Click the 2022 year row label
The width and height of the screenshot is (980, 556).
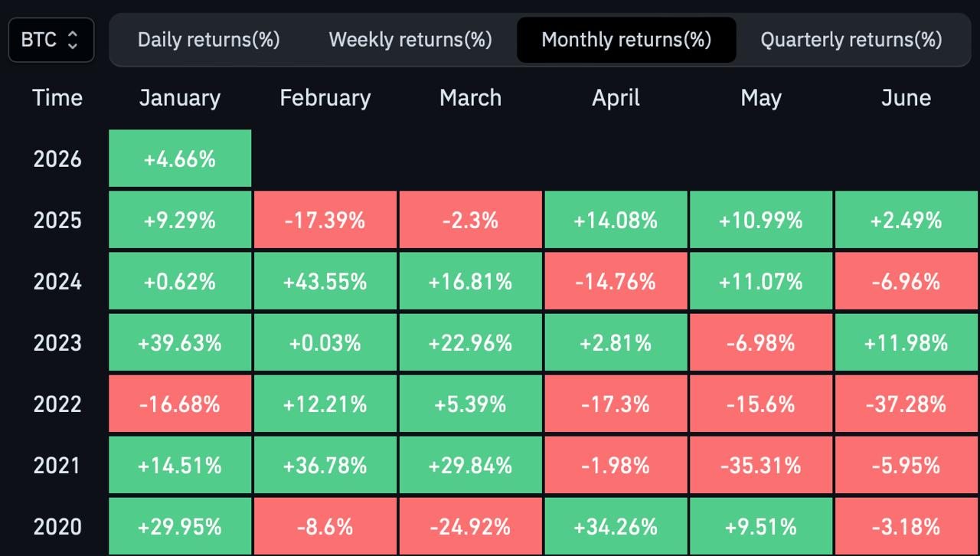57,404
